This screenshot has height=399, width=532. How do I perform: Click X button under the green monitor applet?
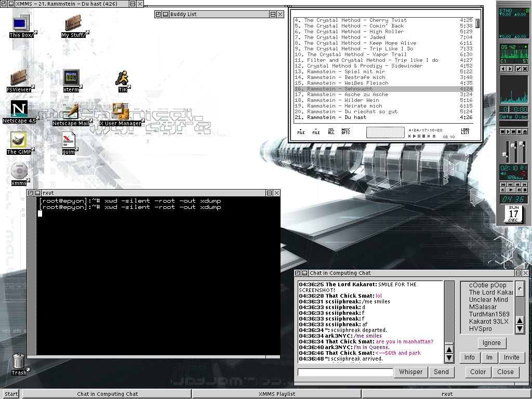click(525, 69)
